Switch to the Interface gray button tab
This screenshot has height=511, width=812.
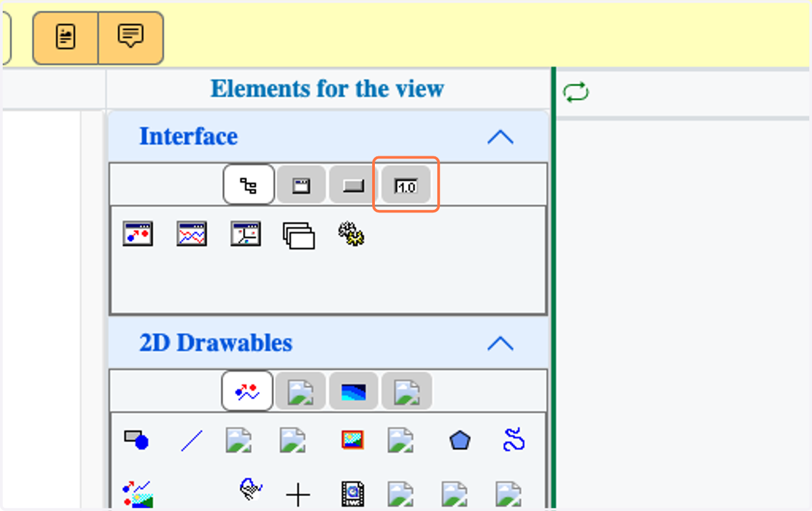pos(353,185)
